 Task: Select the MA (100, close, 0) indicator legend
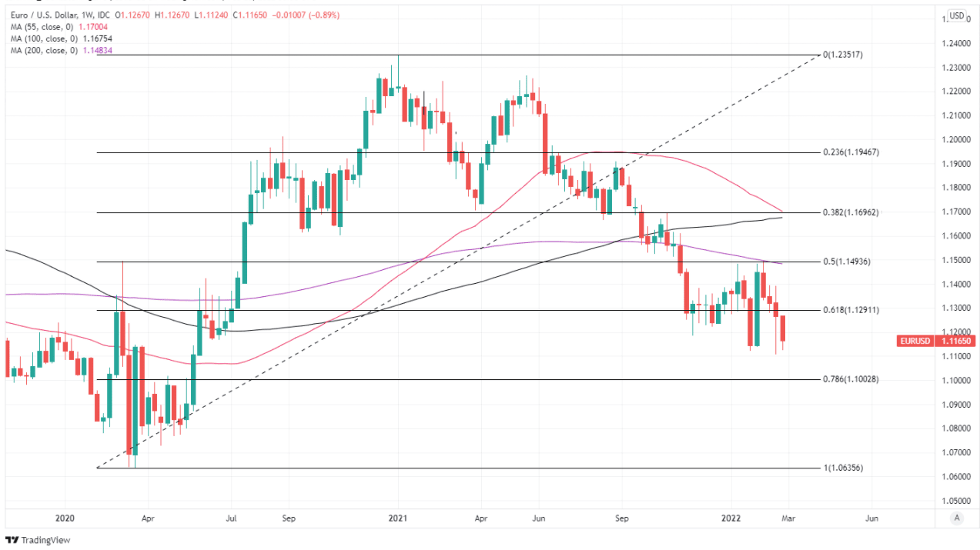(46, 38)
